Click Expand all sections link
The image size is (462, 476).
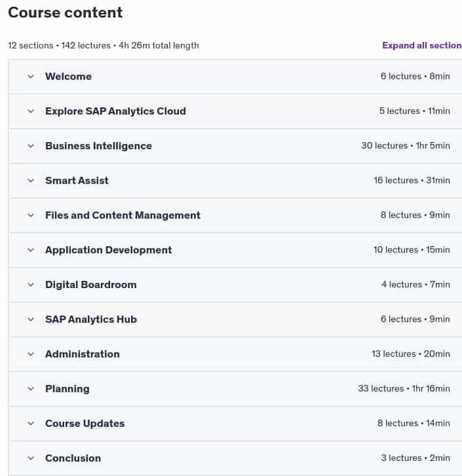[x=422, y=46]
